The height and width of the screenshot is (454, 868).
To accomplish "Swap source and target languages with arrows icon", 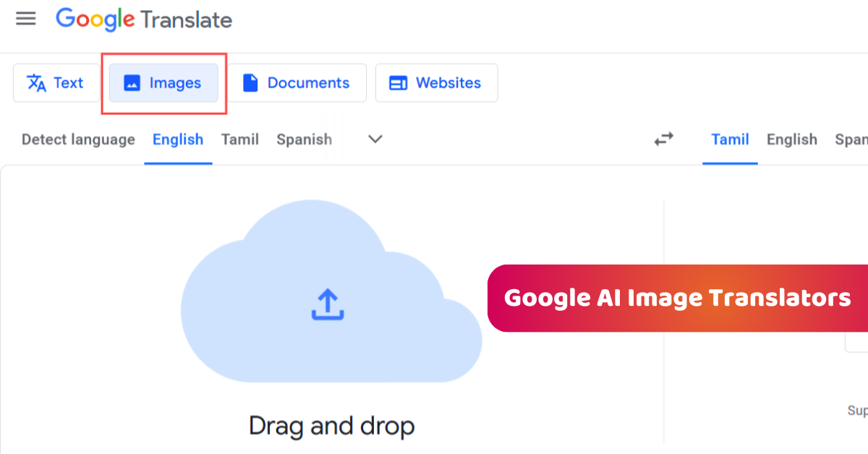I will coord(663,139).
